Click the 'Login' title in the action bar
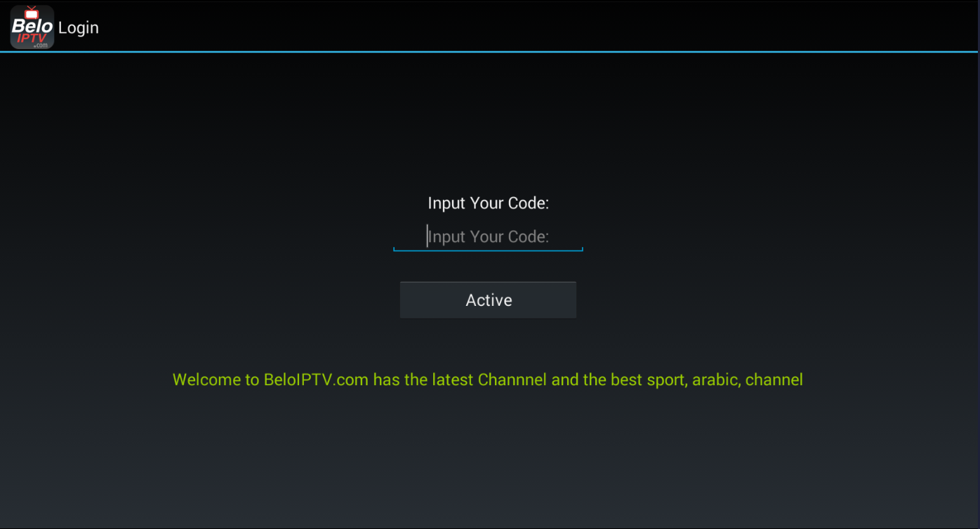This screenshot has height=529, width=980. [x=79, y=28]
